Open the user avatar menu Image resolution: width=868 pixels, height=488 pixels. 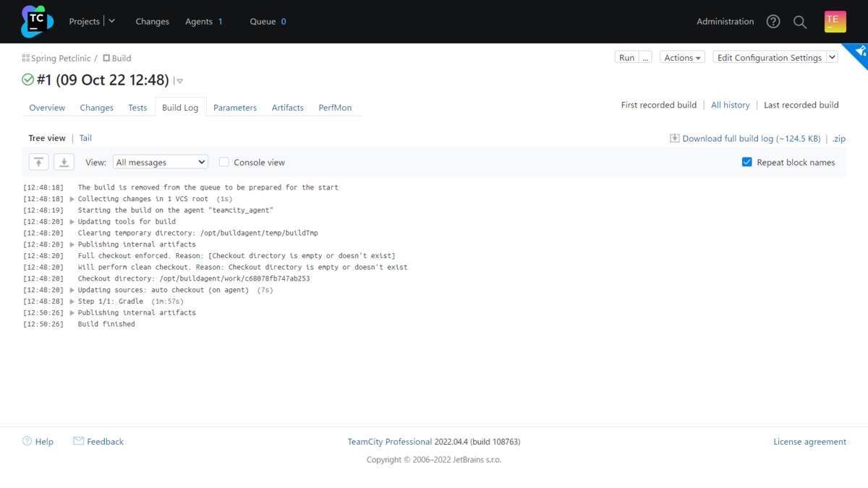pos(835,22)
